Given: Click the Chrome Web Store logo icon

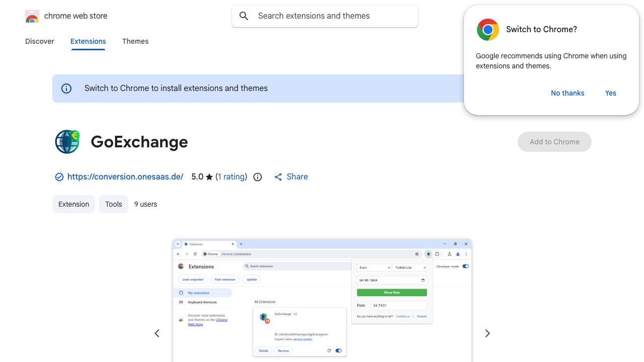Looking at the screenshot, I should pyautogui.click(x=32, y=16).
